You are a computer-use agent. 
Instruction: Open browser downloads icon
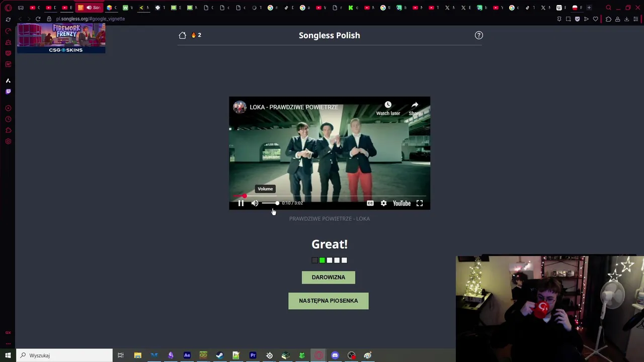coord(626,19)
